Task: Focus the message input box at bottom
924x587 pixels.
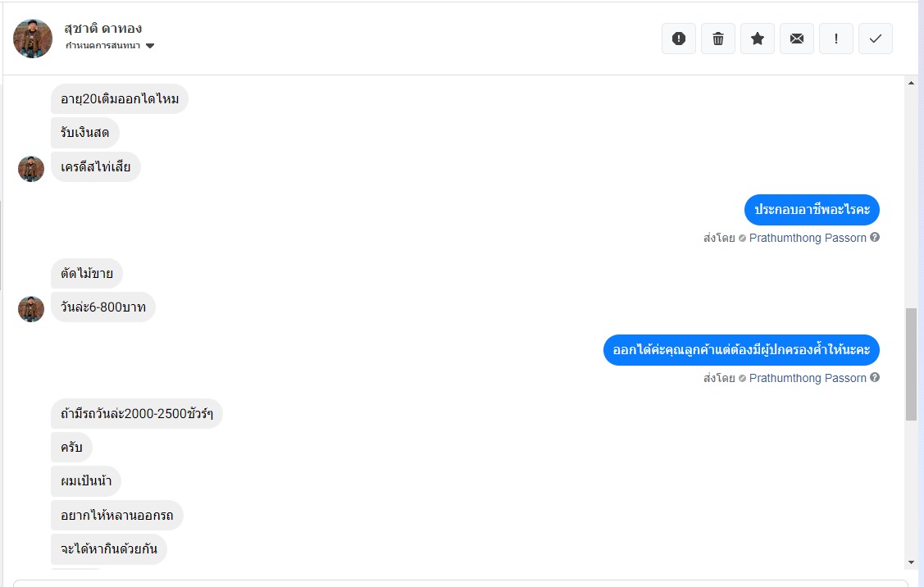Action: pyautogui.click(x=459, y=583)
